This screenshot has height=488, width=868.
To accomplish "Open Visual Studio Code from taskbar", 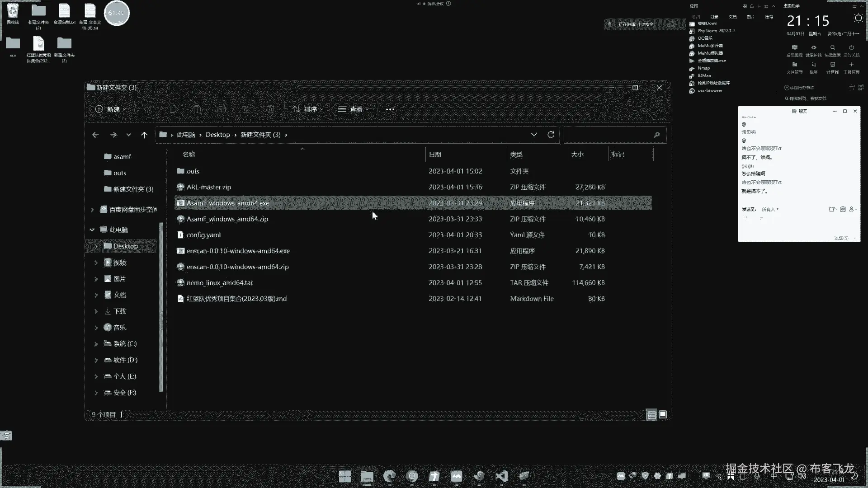I will 501,476.
